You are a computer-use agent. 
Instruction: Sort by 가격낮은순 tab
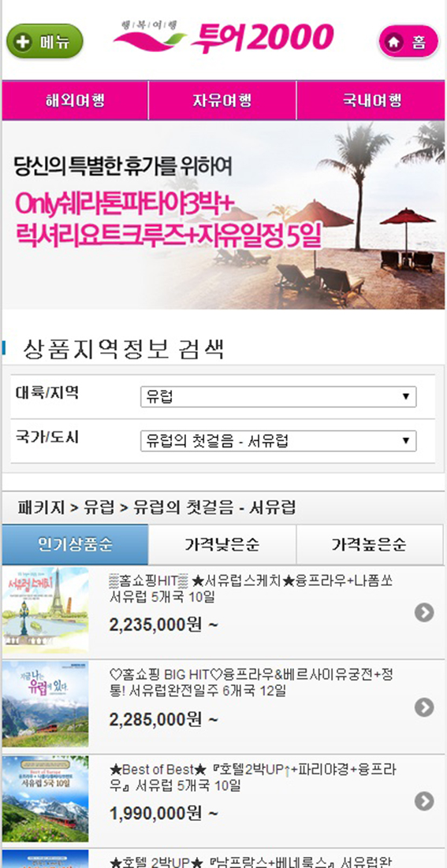click(x=222, y=545)
